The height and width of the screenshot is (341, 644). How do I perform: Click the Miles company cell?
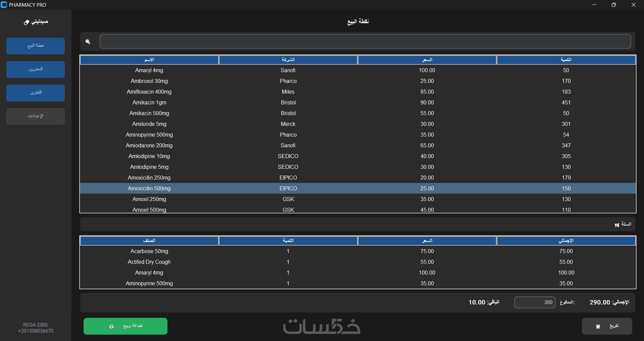(x=288, y=92)
